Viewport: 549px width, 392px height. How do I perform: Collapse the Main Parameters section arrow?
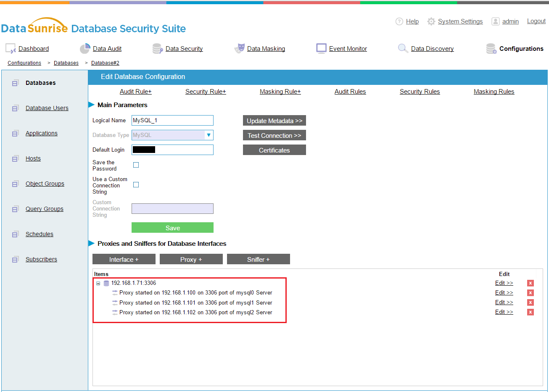(x=91, y=105)
